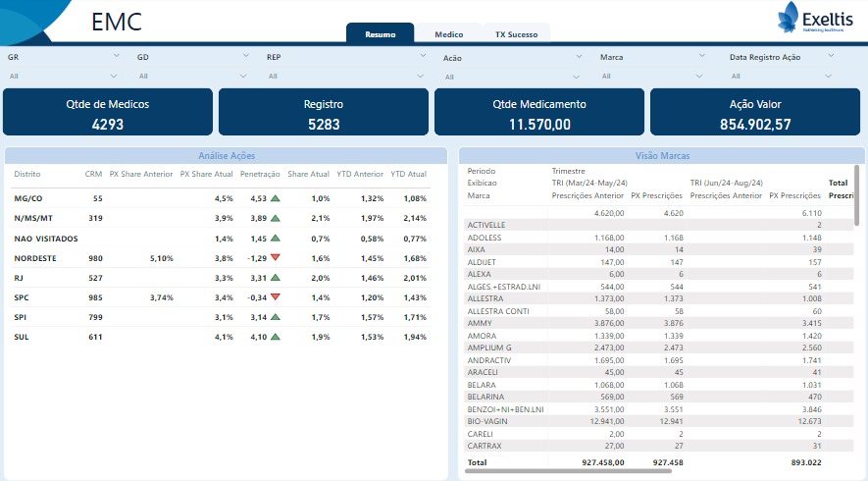Sort by the YTD Atual column header
868x481 pixels.
tap(409, 174)
